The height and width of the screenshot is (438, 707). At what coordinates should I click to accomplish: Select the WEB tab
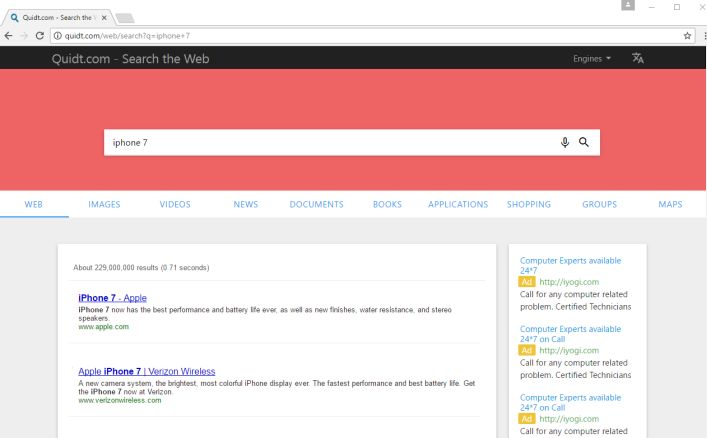click(x=34, y=204)
